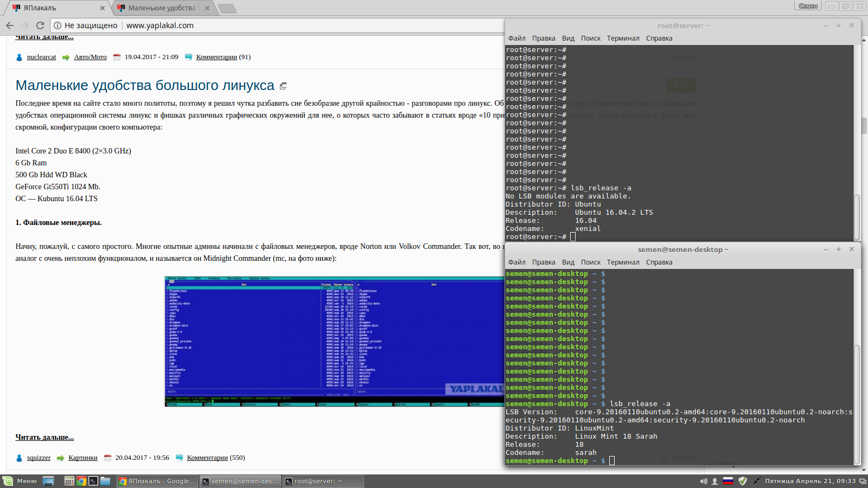Open the 'Семен' Chrome profile button

pos(808,6)
